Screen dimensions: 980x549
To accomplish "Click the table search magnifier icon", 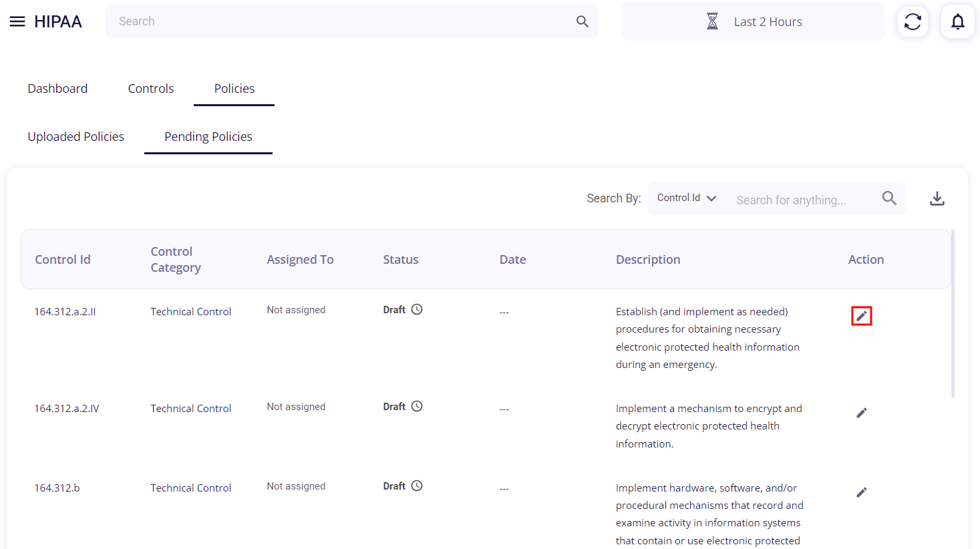I will [889, 198].
